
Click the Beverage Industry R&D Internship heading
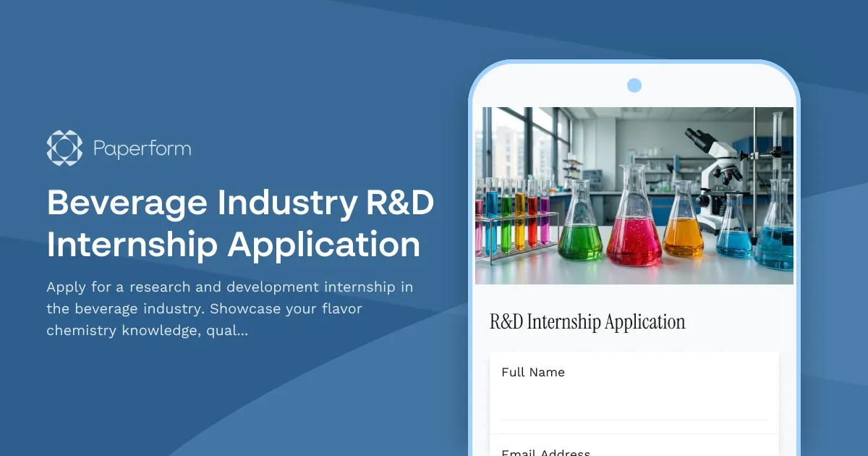click(239, 224)
